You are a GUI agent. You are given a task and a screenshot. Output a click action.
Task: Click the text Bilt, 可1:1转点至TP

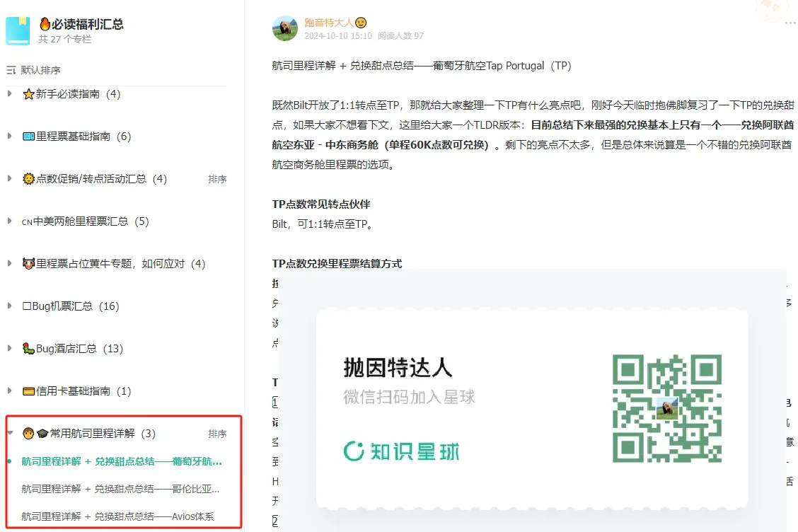[323, 224]
